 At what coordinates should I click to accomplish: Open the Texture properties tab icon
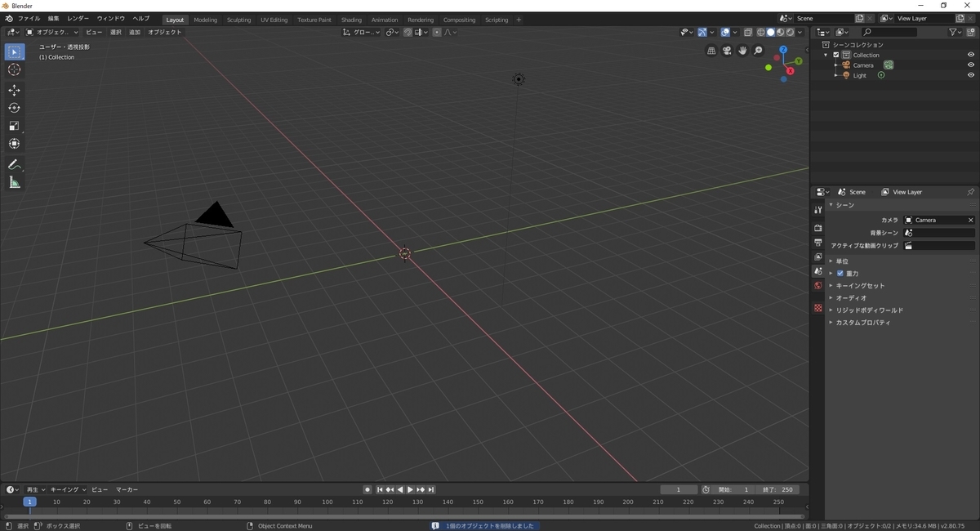tap(817, 308)
